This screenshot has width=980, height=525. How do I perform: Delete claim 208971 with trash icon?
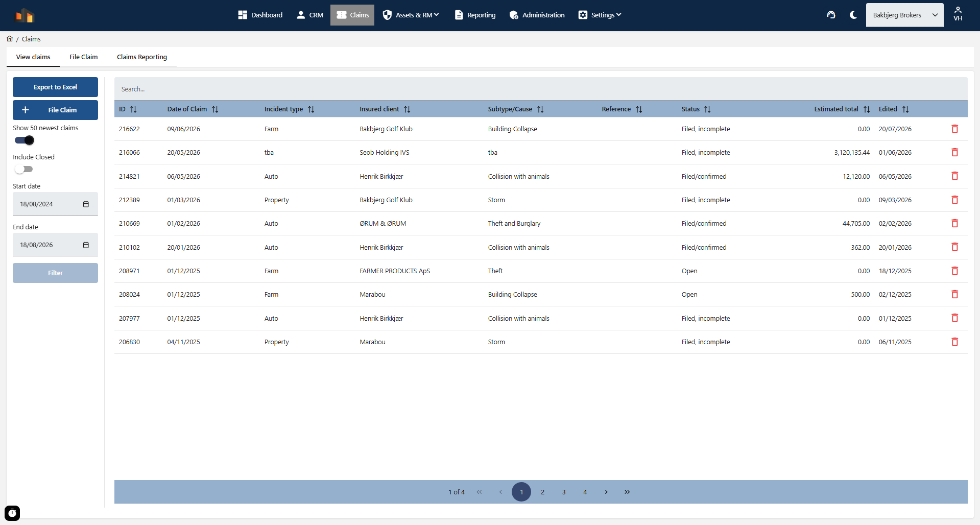(x=954, y=271)
